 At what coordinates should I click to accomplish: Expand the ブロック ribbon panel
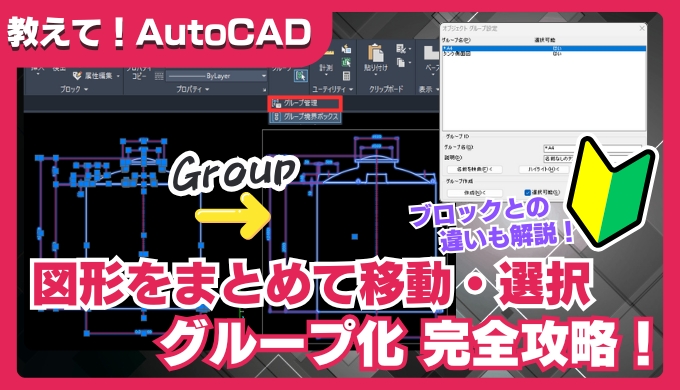point(73,89)
